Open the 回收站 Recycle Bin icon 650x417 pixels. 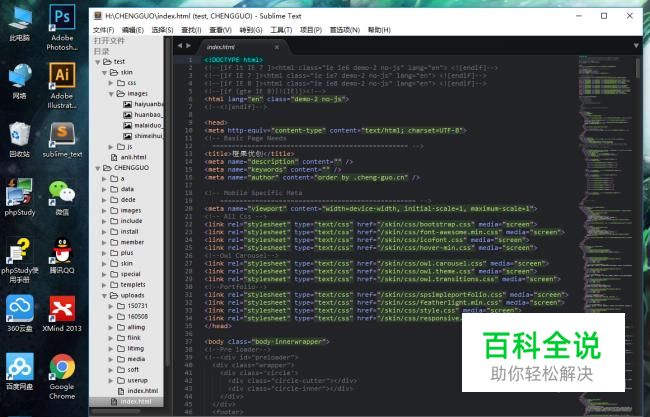[19, 139]
